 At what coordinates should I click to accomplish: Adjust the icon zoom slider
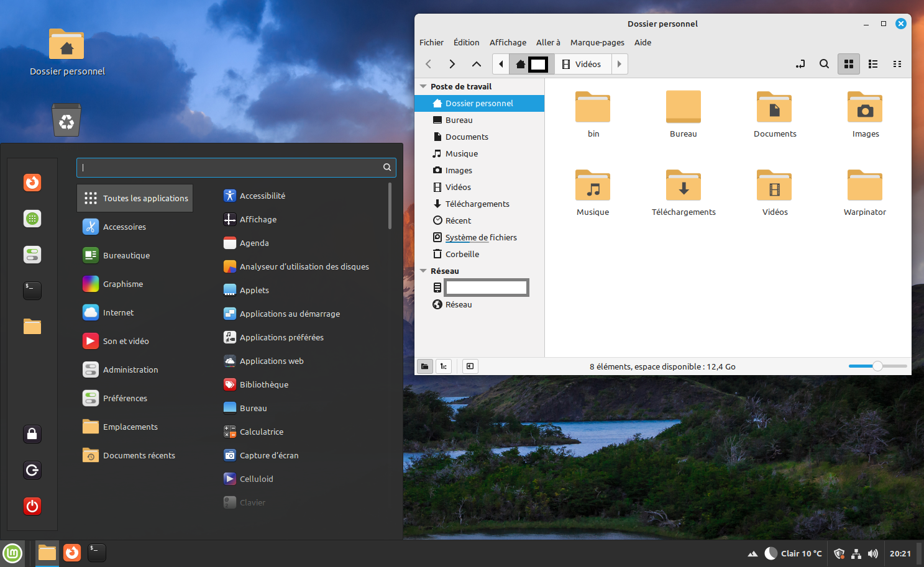[x=877, y=366]
